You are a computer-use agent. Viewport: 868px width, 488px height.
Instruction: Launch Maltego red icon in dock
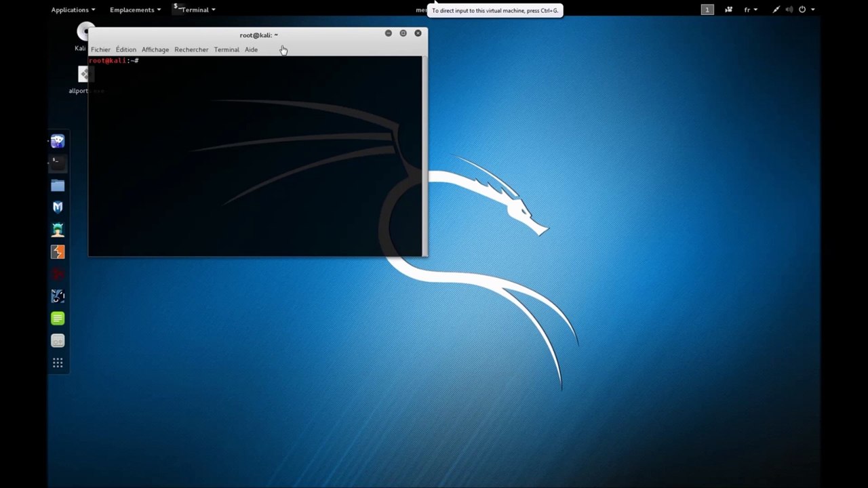(58, 274)
